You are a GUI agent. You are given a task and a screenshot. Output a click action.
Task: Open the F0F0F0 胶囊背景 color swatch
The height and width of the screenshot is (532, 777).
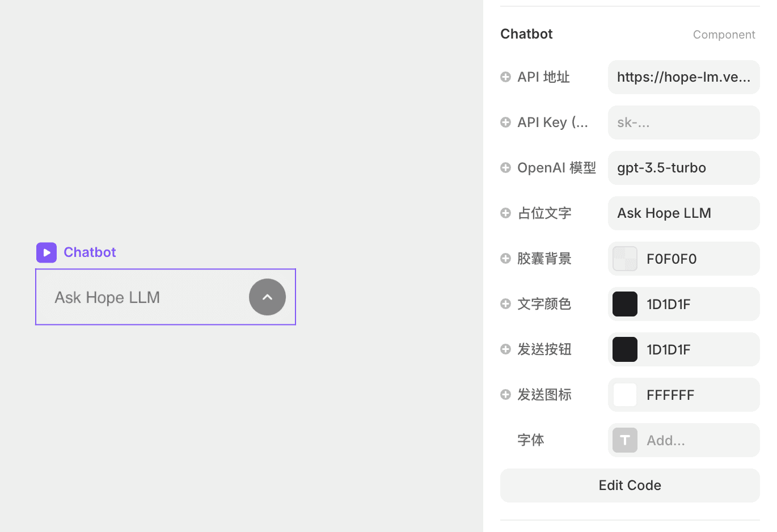click(x=624, y=258)
